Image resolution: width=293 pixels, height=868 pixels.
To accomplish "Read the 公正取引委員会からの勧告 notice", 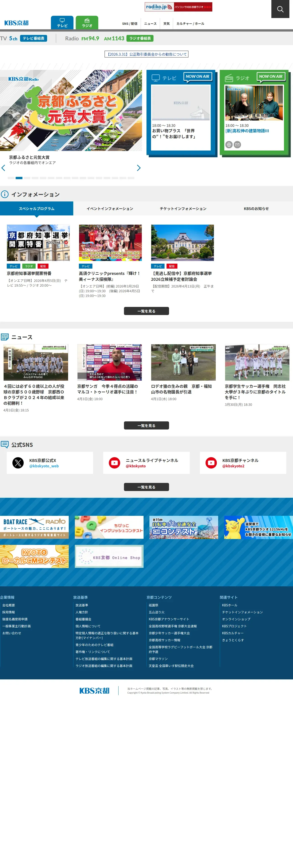I will (146, 54).
